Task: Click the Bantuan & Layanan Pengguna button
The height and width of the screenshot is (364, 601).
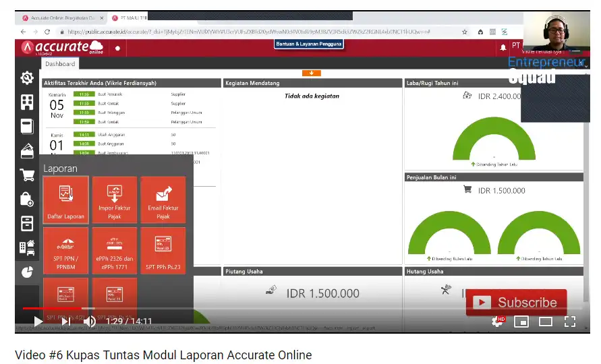Action: tap(309, 44)
